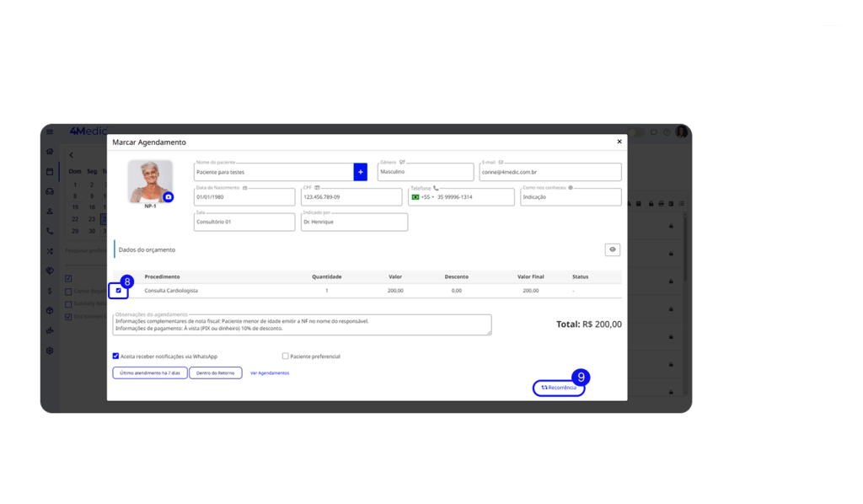863x504 pixels.
Task: Open the hamburger menu in the top bar
Action: point(50,131)
